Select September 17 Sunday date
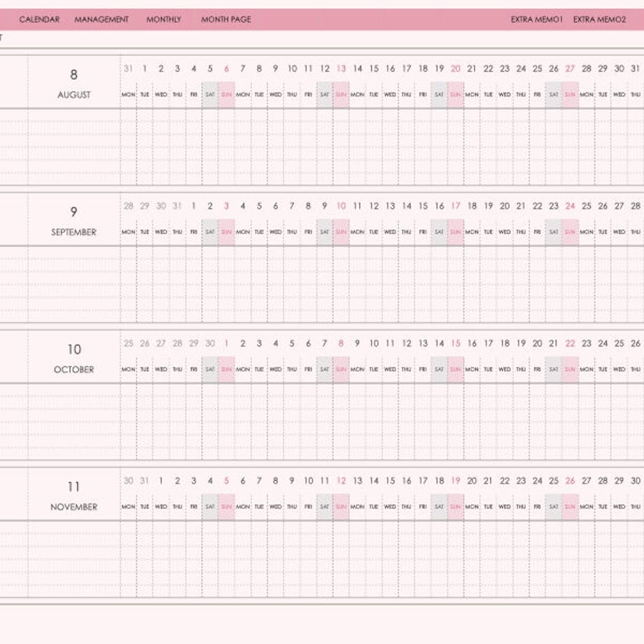 [456, 206]
